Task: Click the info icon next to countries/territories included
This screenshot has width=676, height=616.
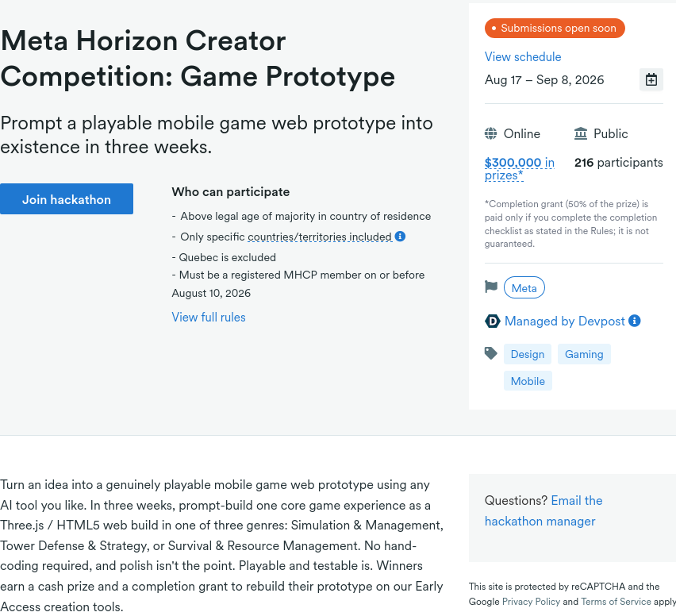Action: [400, 237]
